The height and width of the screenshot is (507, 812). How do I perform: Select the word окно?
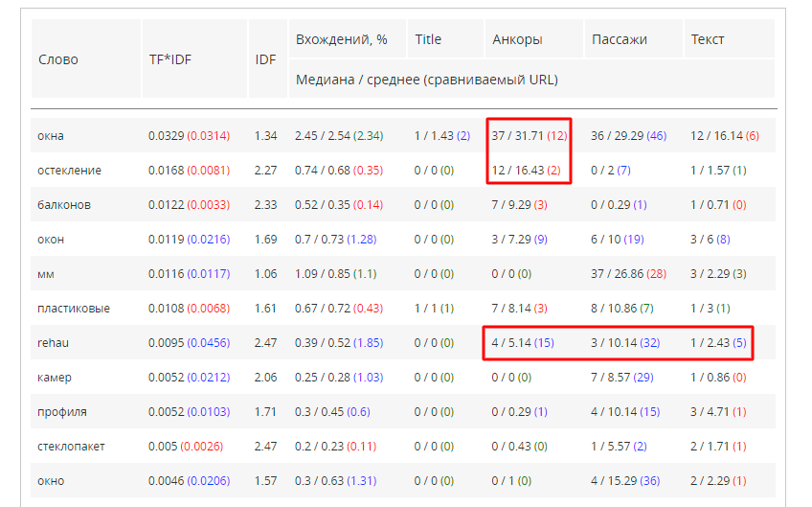coord(51,481)
